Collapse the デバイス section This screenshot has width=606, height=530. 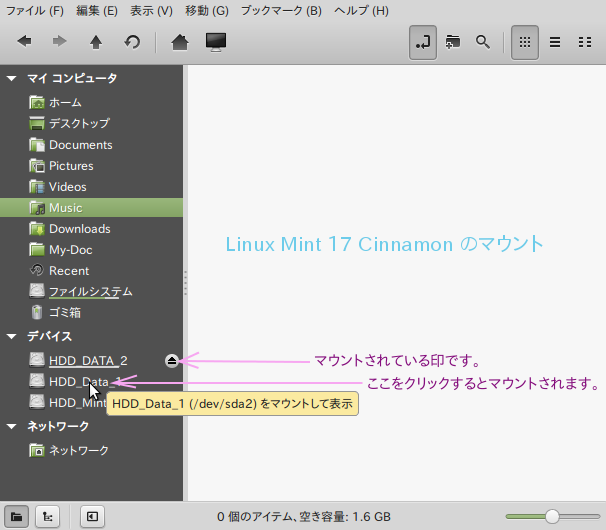pos(12,336)
